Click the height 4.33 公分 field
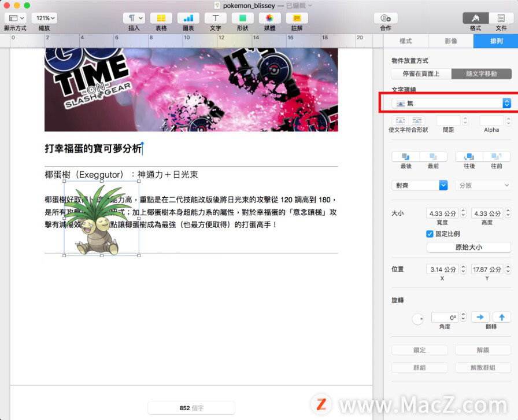The height and width of the screenshot is (420, 518). (487, 213)
